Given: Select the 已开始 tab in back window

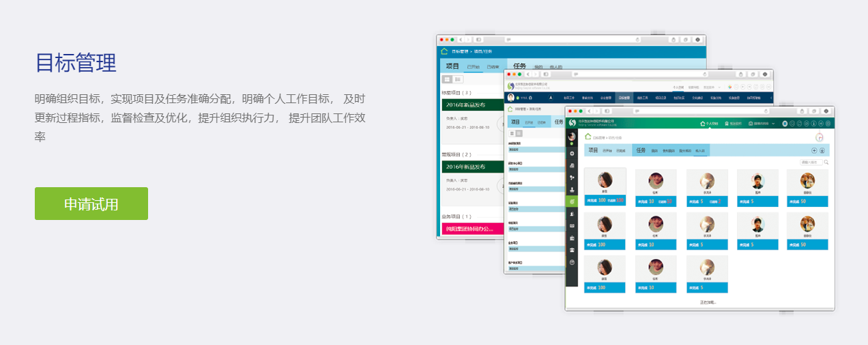Looking at the screenshot, I should click(473, 67).
